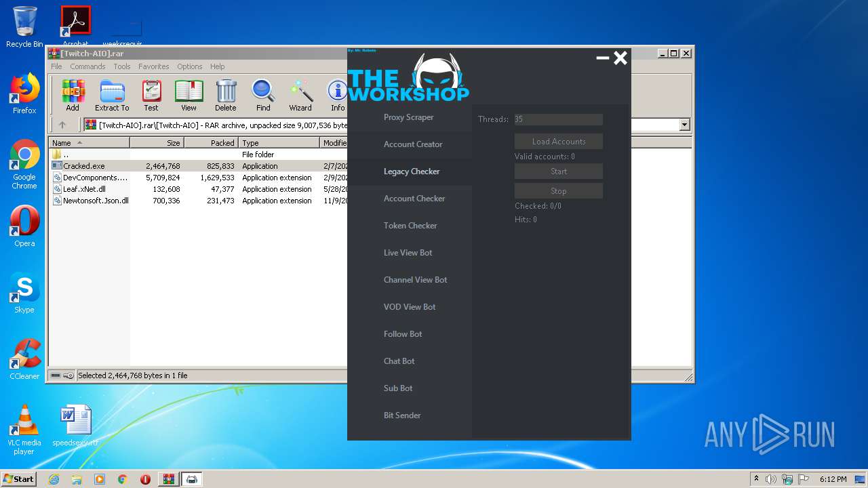
Task: Click the Threads input field
Action: (x=559, y=119)
